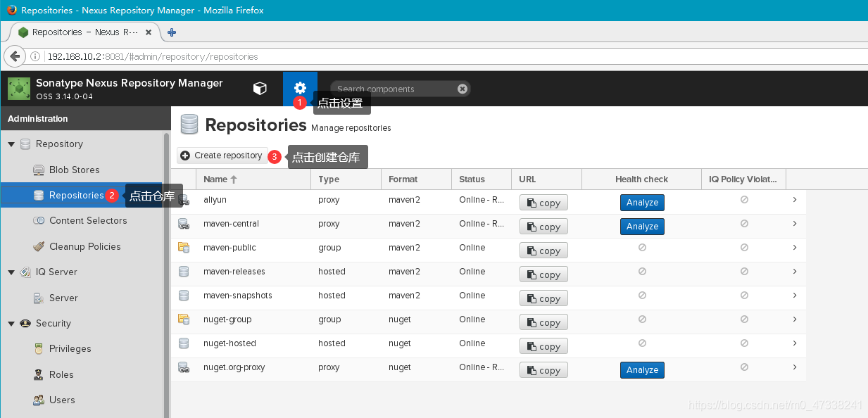This screenshot has height=418, width=868.
Task: Copy URL of nuget-group repository
Action: tap(543, 322)
